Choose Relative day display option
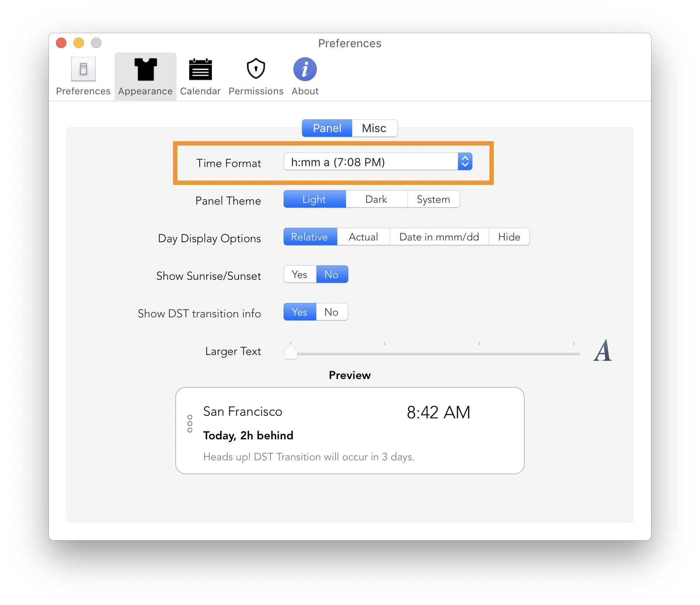Screen dimensions: 700x605 pyautogui.click(x=310, y=237)
